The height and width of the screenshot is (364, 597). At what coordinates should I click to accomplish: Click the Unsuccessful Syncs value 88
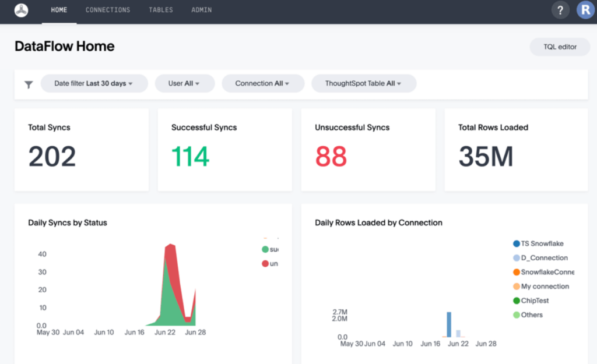(331, 156)
